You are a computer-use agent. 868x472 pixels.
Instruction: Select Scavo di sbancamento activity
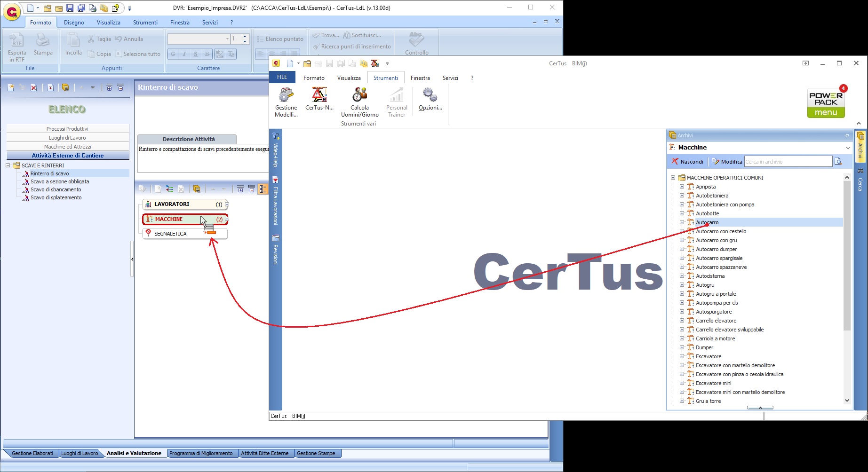click(56, 189)
